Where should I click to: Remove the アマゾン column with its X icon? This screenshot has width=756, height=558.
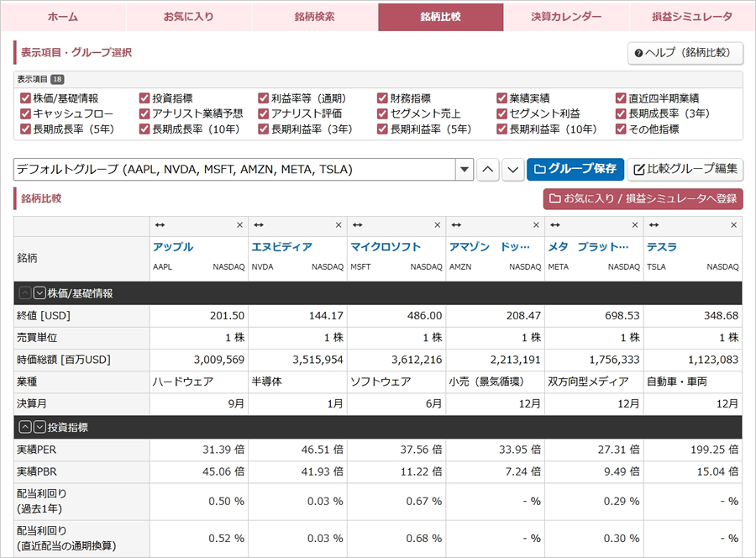pyautogui.click(x=536, y=225)
